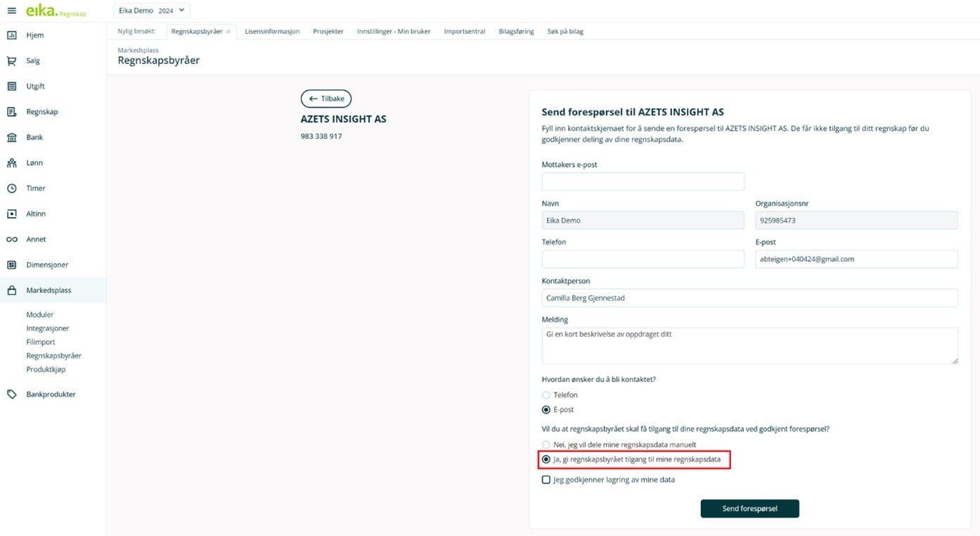Go back with the Tilbake button
The image size is (980, 536).
(x=326, y=99)
